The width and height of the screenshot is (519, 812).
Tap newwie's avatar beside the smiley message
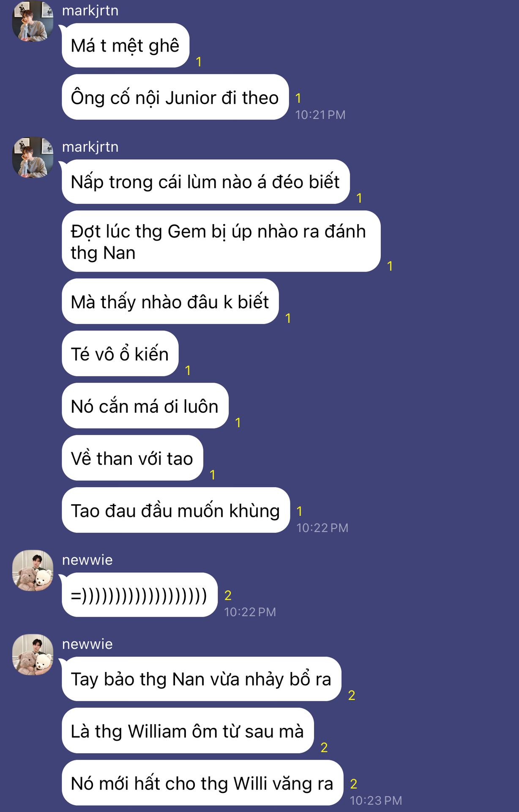[x=33, y=571]
